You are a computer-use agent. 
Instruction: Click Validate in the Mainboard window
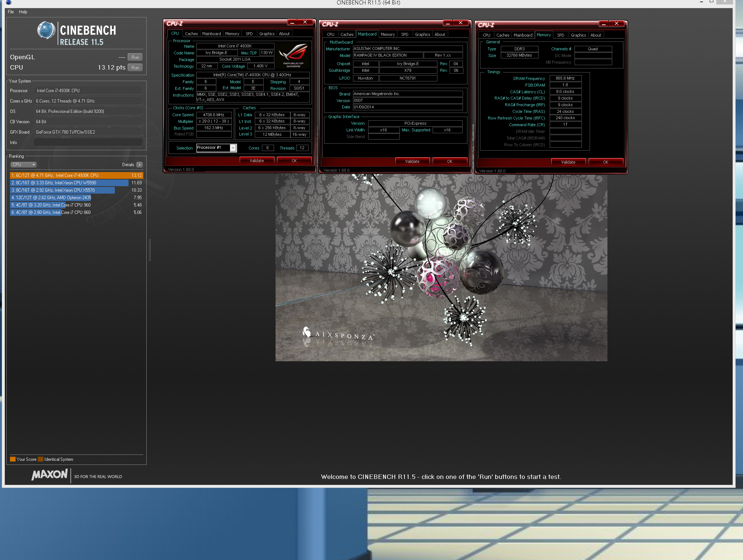412,161
